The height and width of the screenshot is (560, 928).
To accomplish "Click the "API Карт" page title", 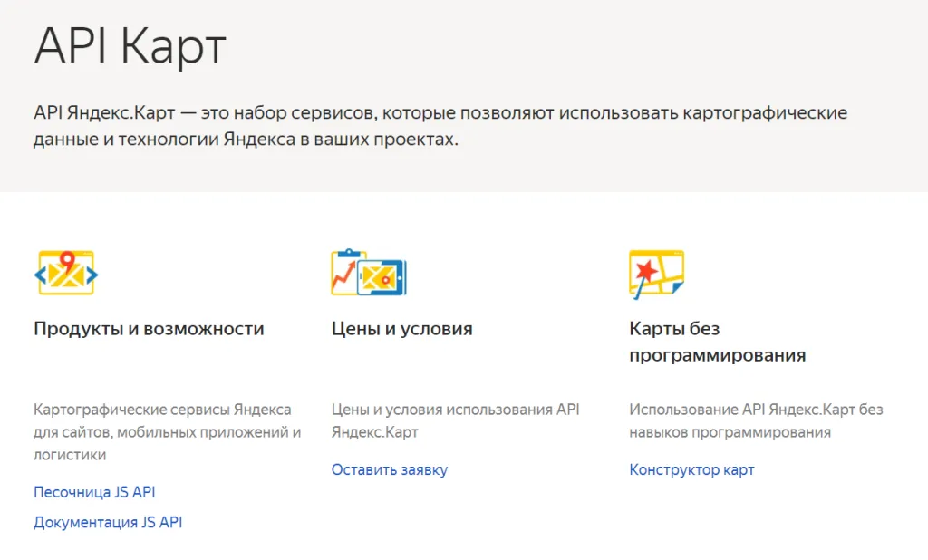I will click(x=130, y=47).
